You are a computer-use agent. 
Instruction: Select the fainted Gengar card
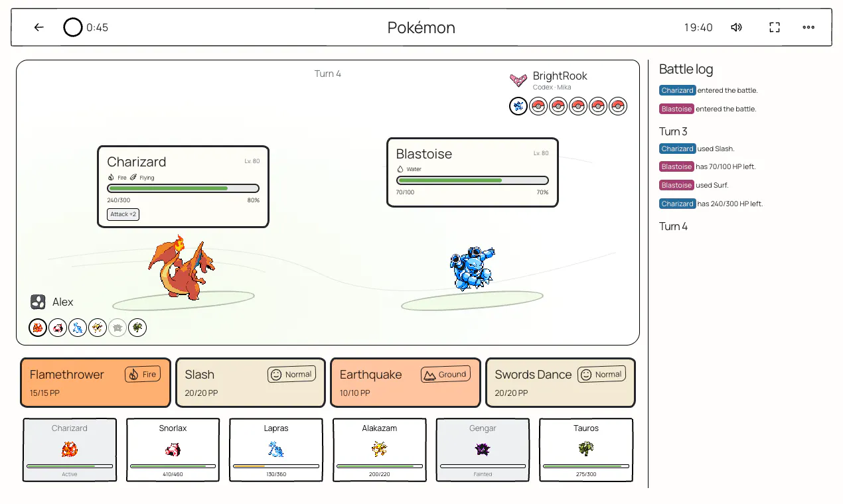coord(483,450)
